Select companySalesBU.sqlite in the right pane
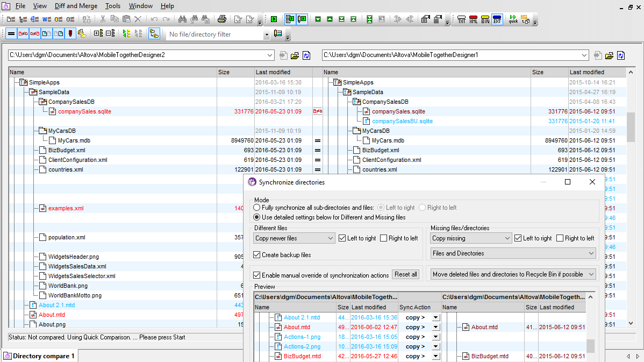This screenshot has height=362, width=644. (402, 121)
